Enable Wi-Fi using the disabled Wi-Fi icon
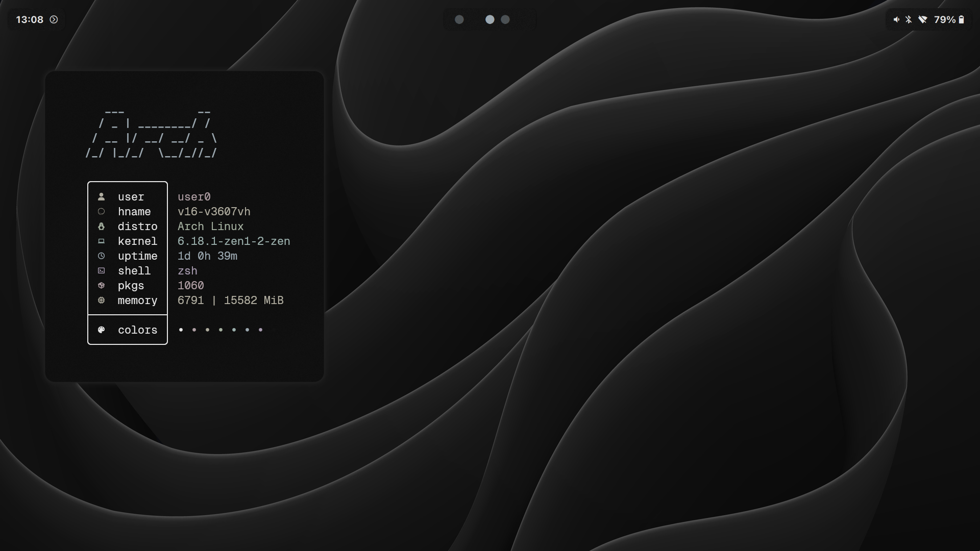Viewport: 980px width, 551px height. pos(922,19)
